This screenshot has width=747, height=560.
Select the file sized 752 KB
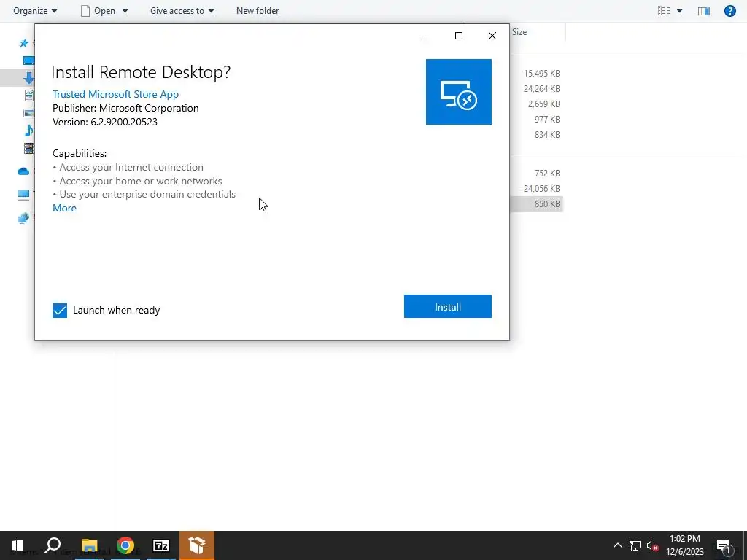[547, 174]
